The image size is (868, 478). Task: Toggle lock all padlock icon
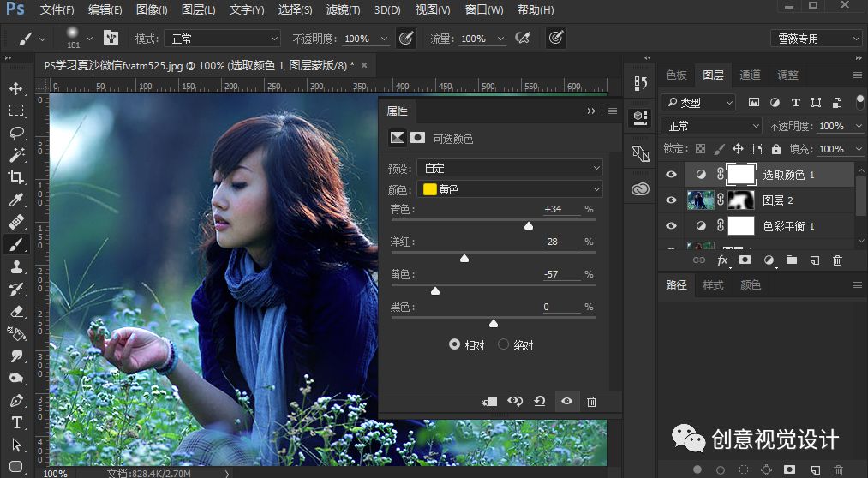[x=776, y=149]
